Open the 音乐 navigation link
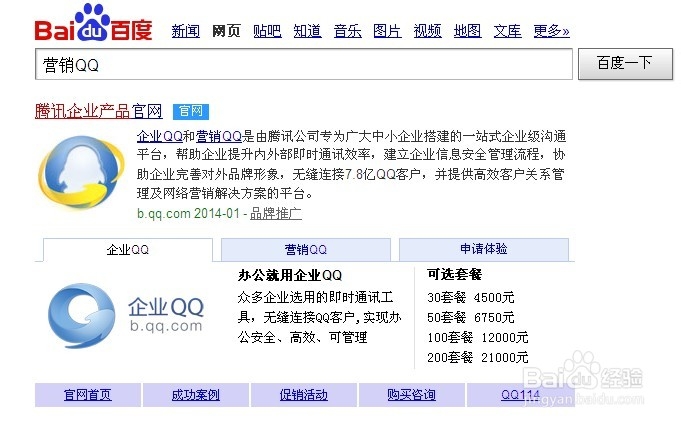The height and width of the screenshot is (424, 681). coord(347,31)
